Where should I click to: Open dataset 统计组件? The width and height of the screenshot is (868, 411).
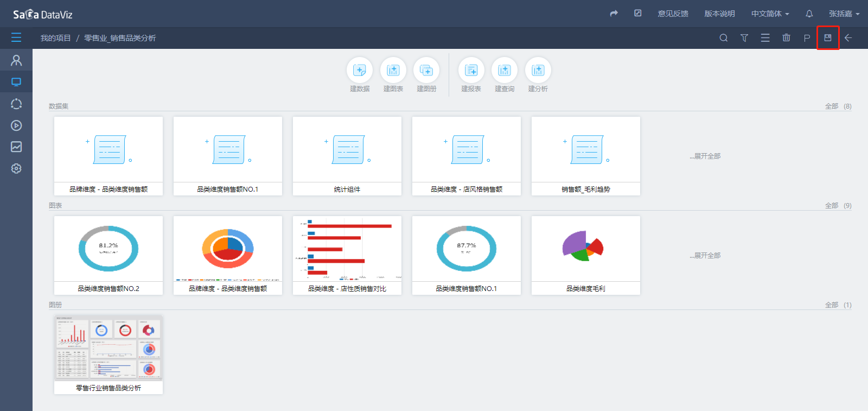click(347, 156)
